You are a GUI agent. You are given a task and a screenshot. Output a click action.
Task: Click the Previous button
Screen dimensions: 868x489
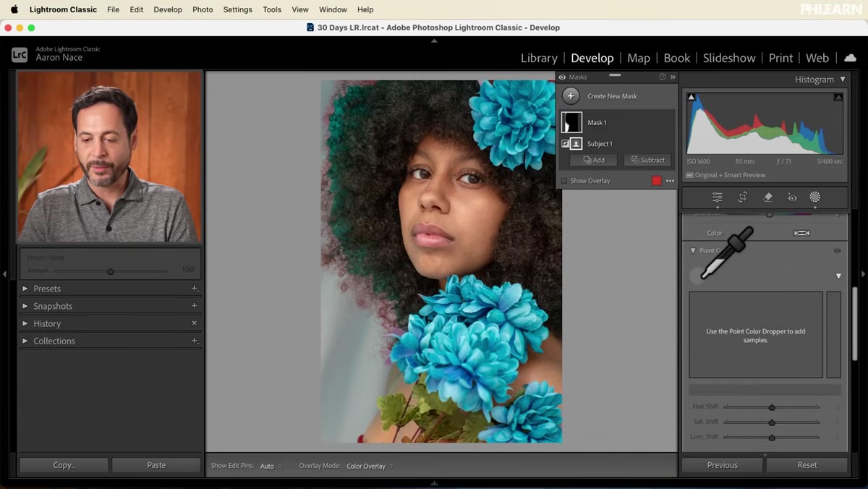tap(722, 465)
